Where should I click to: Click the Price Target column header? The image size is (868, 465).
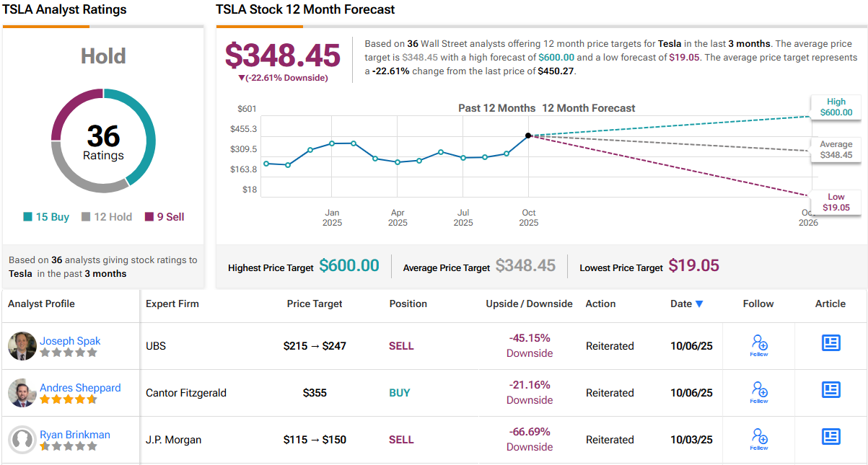pos(315,304)
